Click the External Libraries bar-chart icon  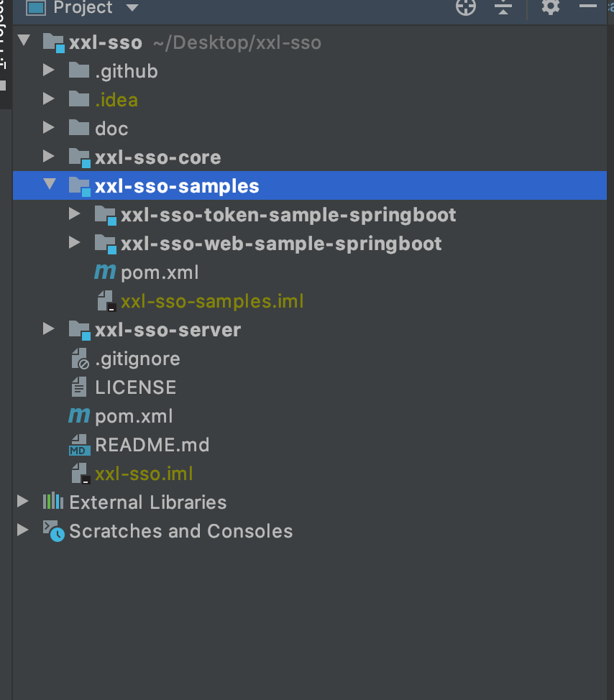click(53, 501)
